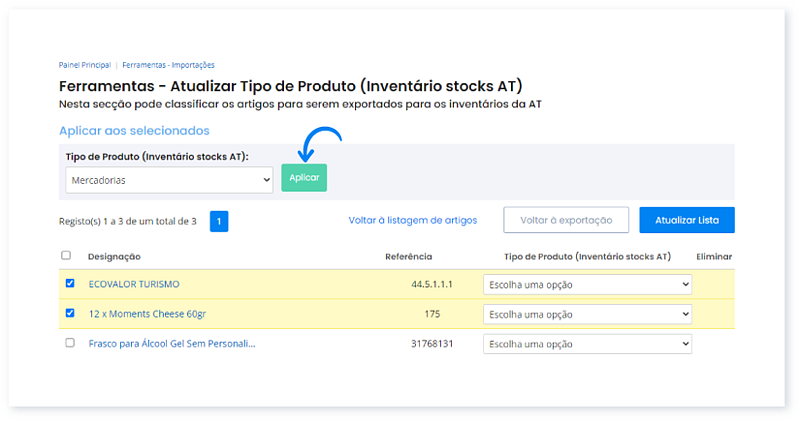Expand product type dropdown for Moments Cheese
Viewport: 800px width, 421px height.
point(587,314)
